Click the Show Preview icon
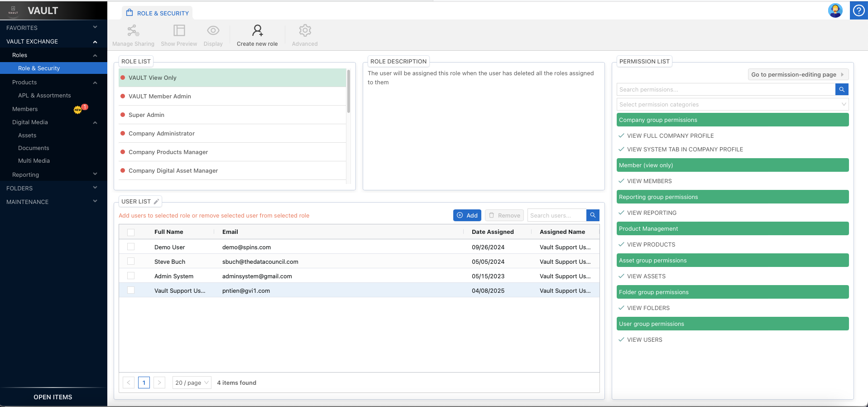Viewport: 868px width, 407px height. coord(179,30)
